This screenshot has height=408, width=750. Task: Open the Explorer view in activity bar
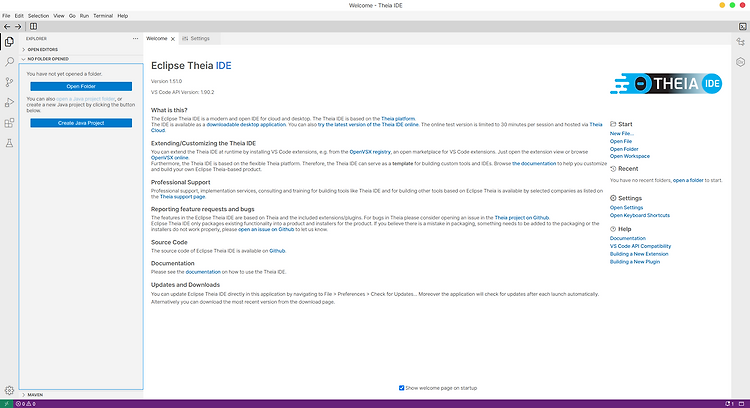coord(9,42)
